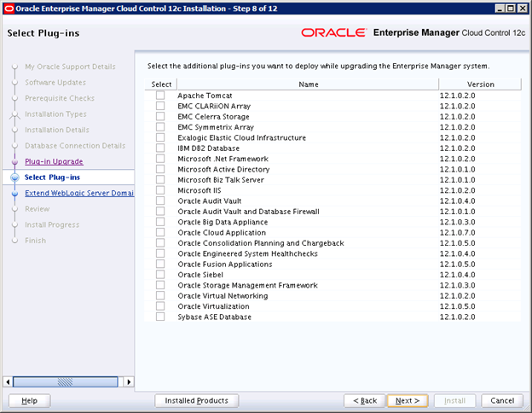Tick Oracle Engineered System Healthchecks checkbox
Viewport: 532px width, 413px height.
160,253
